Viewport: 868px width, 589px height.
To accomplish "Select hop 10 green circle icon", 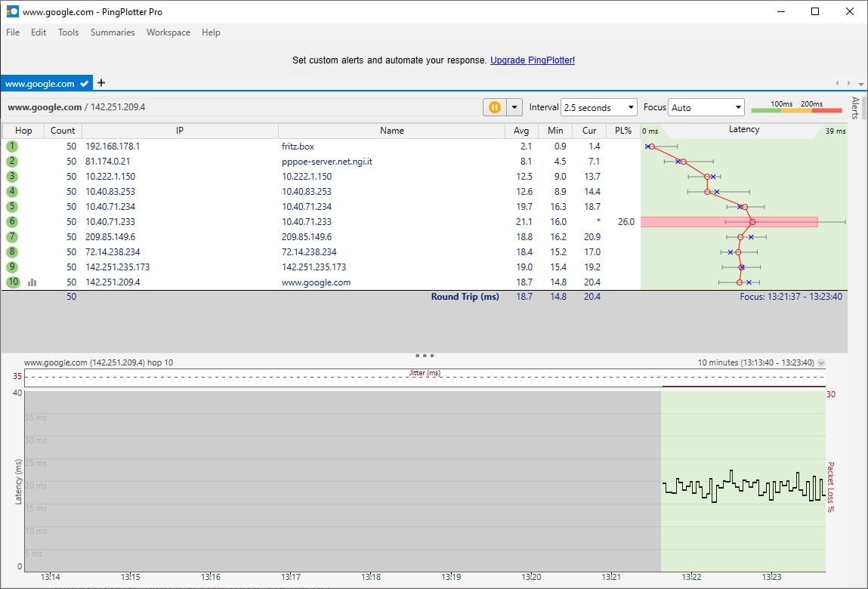I will click(x=13, y=282).
